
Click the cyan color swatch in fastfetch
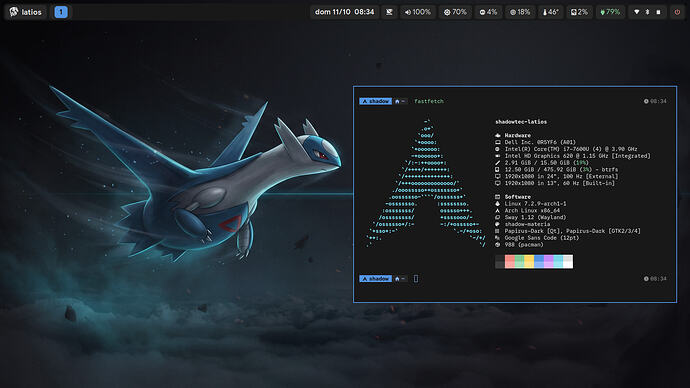pos(558,261)
